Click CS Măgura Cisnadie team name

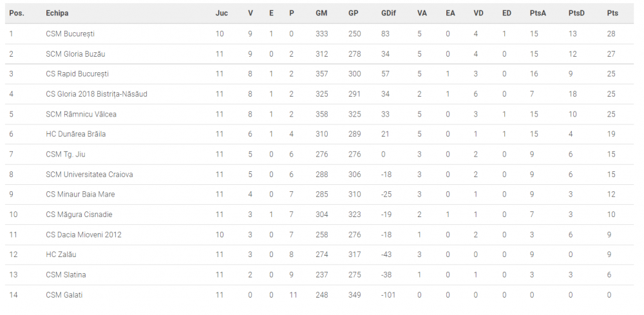coord(79,215)
